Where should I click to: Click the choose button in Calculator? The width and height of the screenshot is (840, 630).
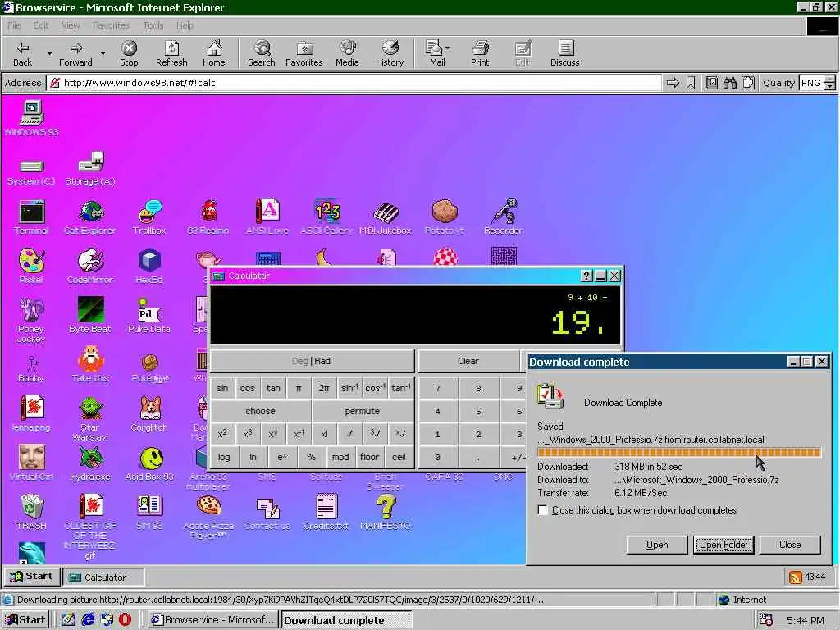pyautogui.click(x=260, y=411)
